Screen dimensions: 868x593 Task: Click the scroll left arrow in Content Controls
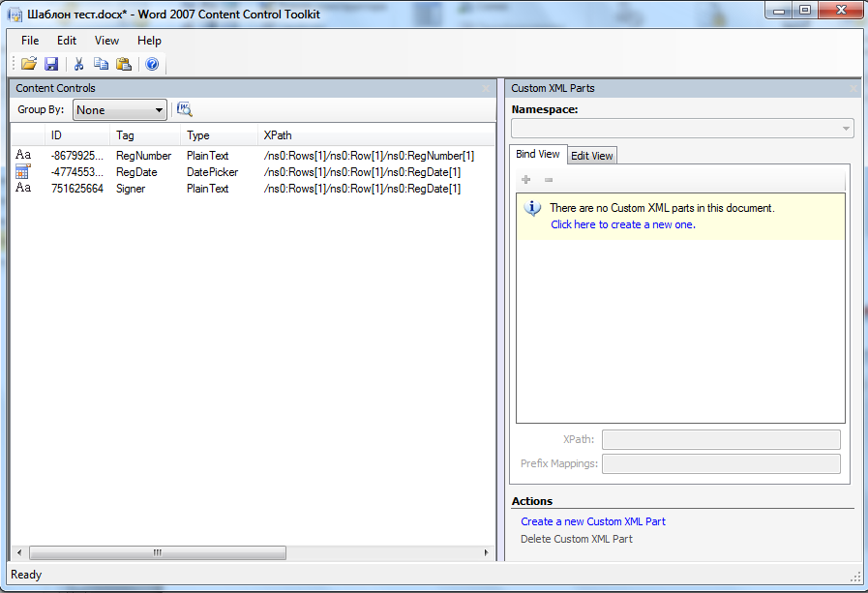click(x=19, y=552)
